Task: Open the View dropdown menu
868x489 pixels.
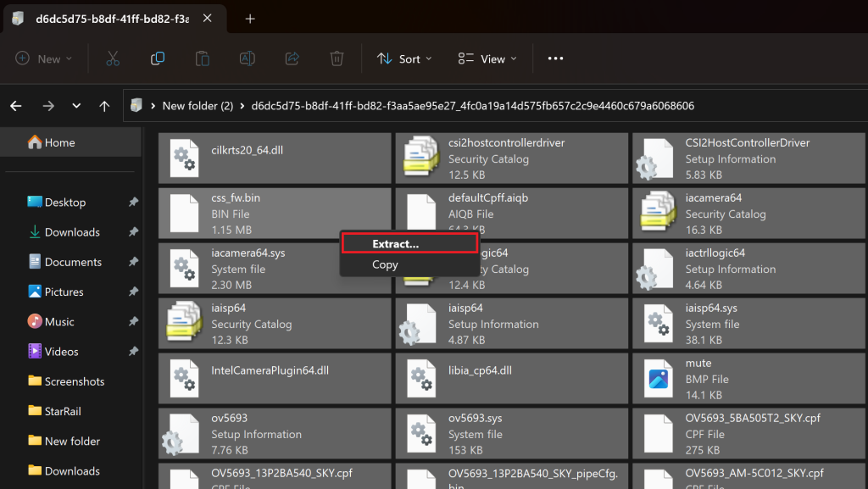Action: pos(481,58)
